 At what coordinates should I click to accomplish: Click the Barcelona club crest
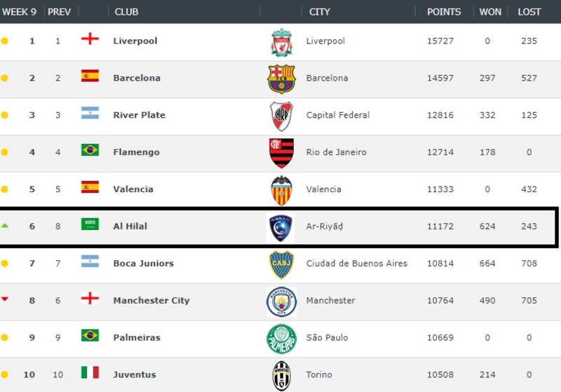tap(281, 79)
